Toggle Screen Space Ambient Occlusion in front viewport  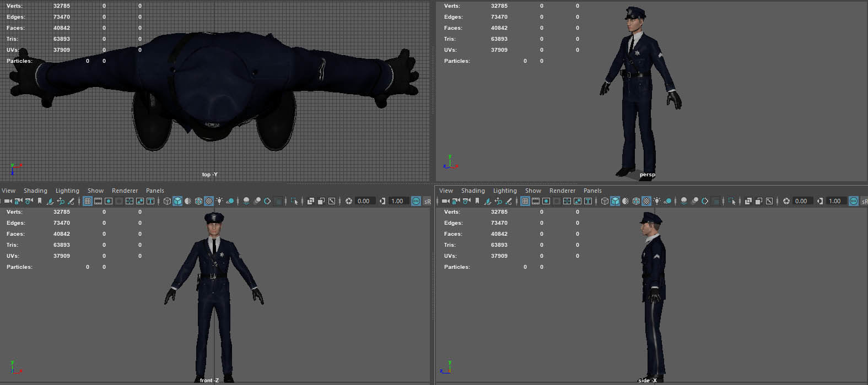tap(246, 201)
